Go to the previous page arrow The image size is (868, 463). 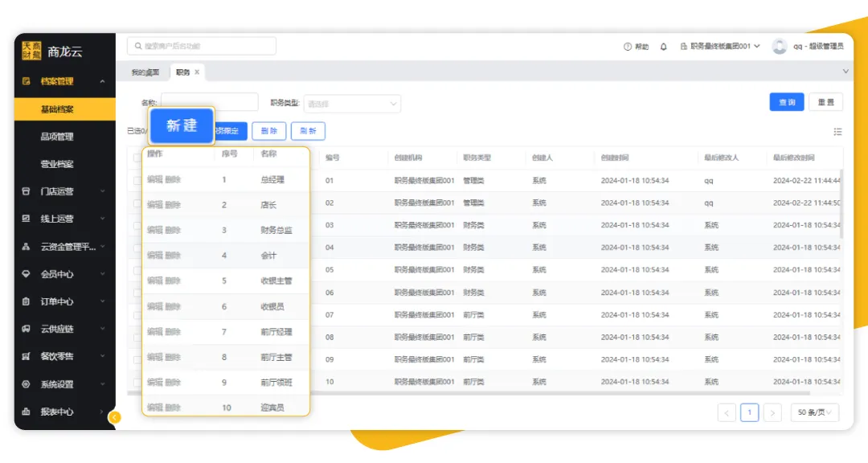click(727, 412)
